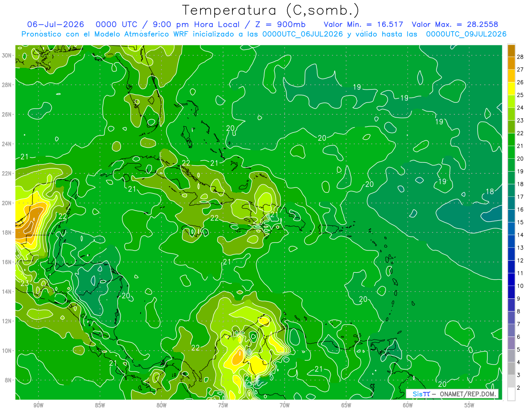Click the longitude axis label "75W"
The width and height of the screenshot is (532, 411).
tap(223, 405)
